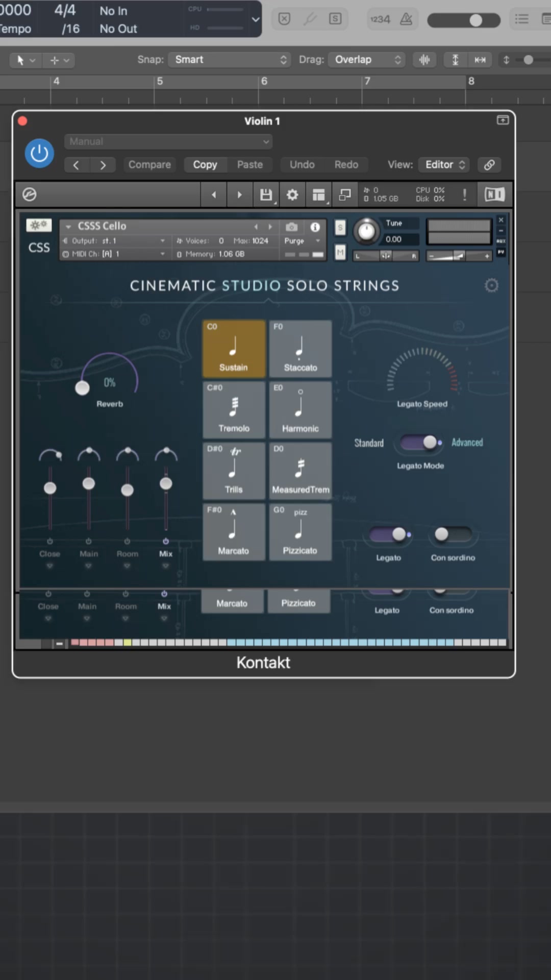Open the list editors icon
551x980 pixels.
coord(521,19)
